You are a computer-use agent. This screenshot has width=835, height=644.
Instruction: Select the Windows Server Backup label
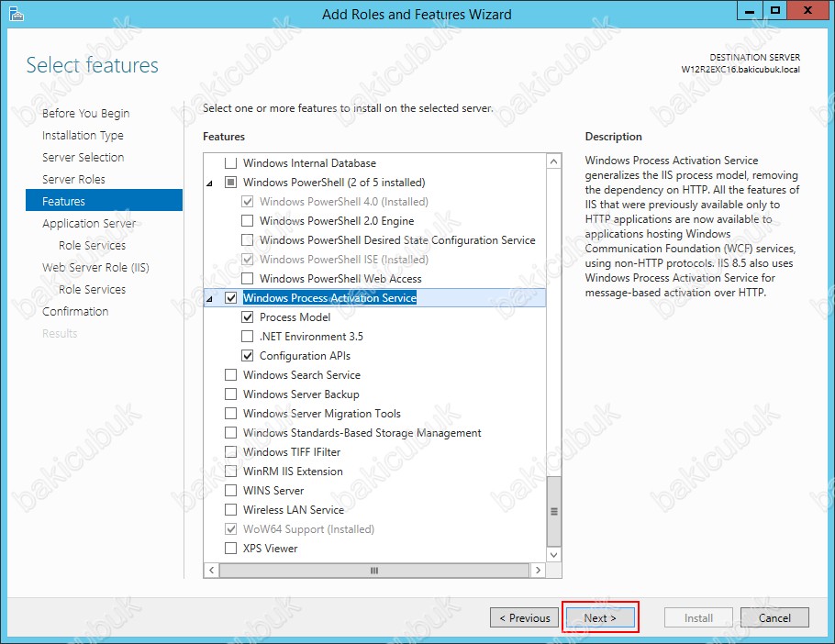[301, 394]
